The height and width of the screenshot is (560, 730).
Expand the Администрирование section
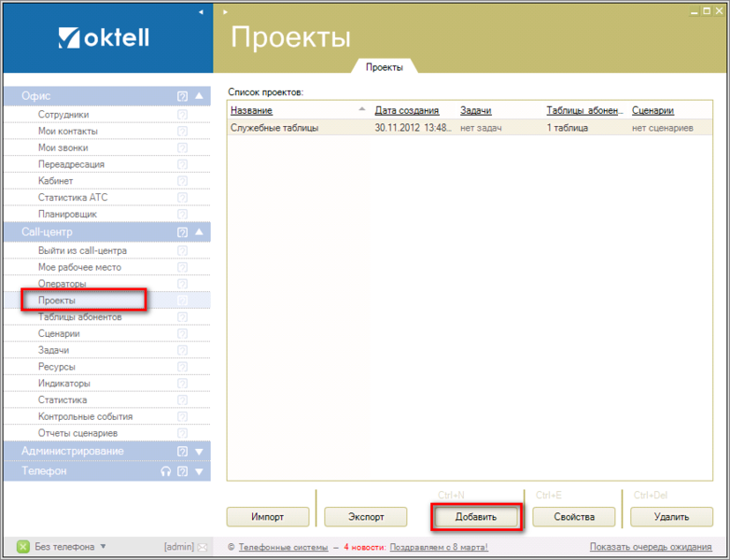tap(199, 452)
